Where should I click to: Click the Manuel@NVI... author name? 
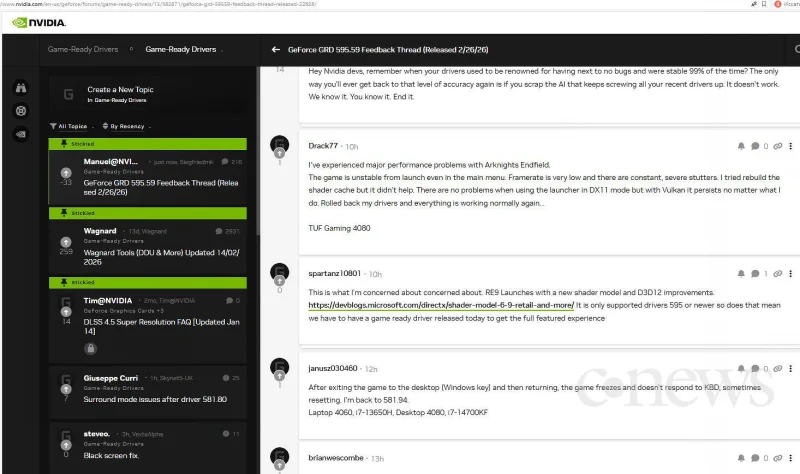click(x=110, y=161)
